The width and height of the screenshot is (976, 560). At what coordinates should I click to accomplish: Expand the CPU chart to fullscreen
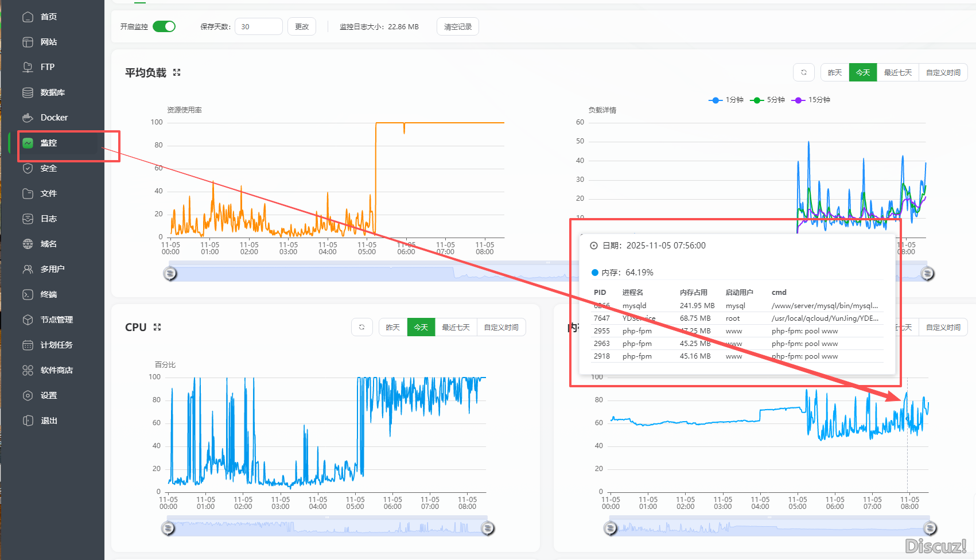(157, 327)
